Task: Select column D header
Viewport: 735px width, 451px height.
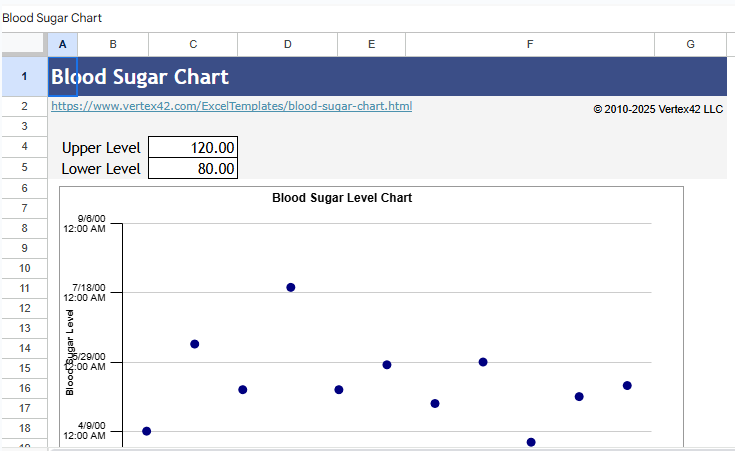Action: [288, 44]
